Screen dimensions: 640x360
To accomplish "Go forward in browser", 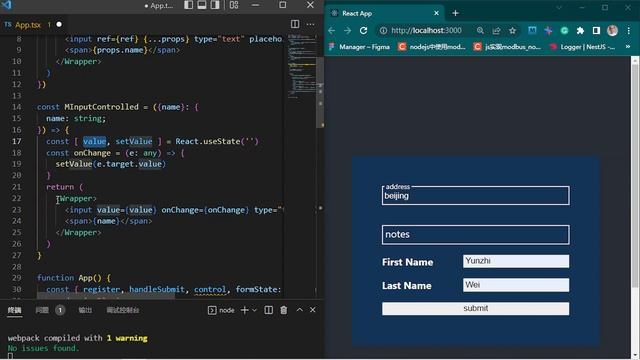I will (x=347, y=31).
